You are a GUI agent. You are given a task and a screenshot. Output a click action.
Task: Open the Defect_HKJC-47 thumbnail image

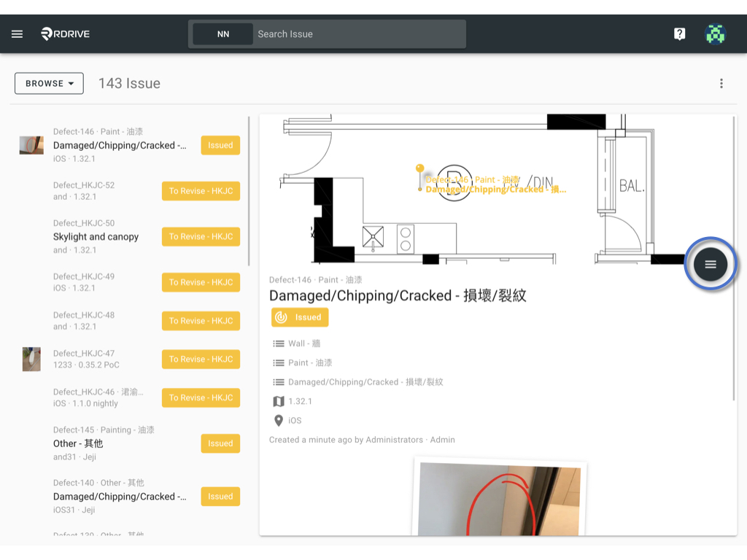tap(31, 359)
